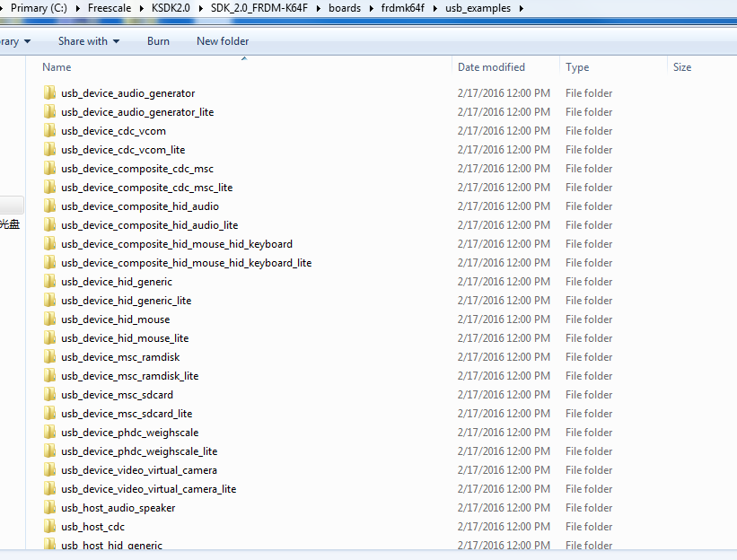Select usb_device_composite_hid_mouse_hid_keyboard_lite folder name
The image size is (737, 560).
coord(186,263)
